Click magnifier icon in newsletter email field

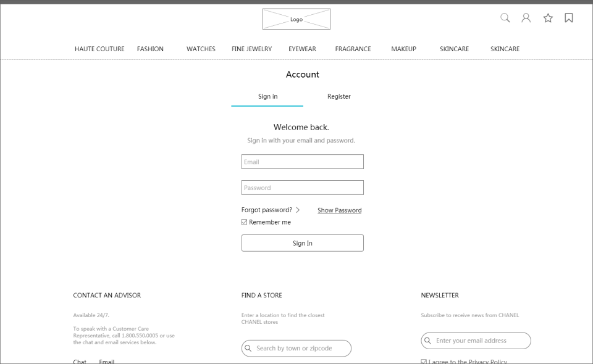pyautogui.click(x=427, y=341)
